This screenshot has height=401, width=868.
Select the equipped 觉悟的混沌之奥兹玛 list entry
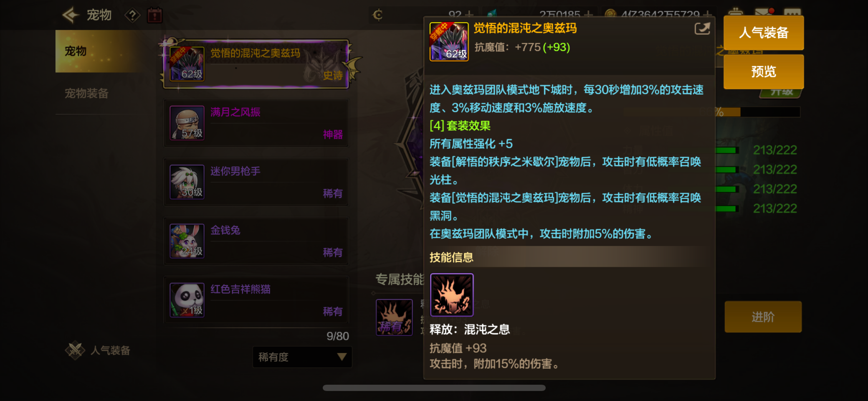click(256, 64)
